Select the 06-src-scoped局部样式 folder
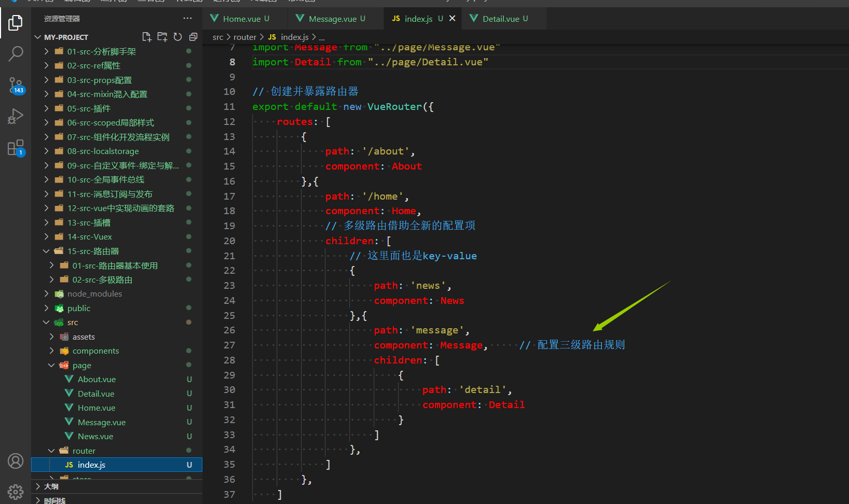Viewport: 849px width, 504px height. click(117, 122)
